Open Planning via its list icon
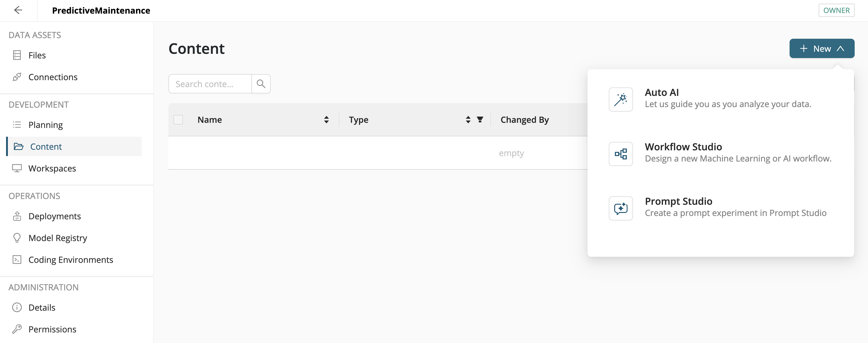This screenshot has height=343, width=868. pyautogui.click(x=17, y=125)
